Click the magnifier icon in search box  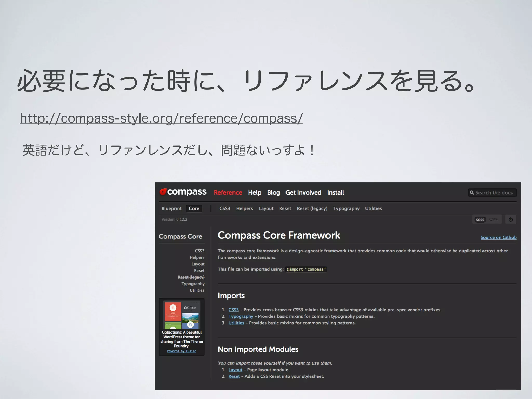(472, 193)
